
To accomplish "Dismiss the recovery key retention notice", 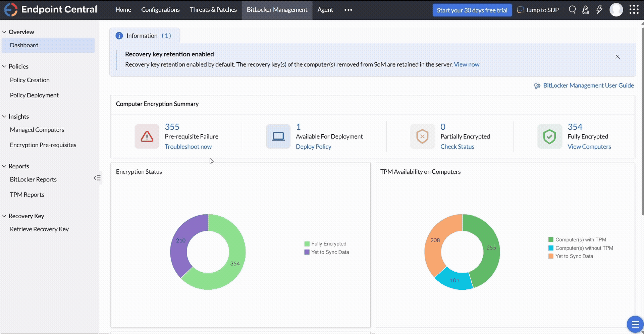I will click(x=618, y=57).
